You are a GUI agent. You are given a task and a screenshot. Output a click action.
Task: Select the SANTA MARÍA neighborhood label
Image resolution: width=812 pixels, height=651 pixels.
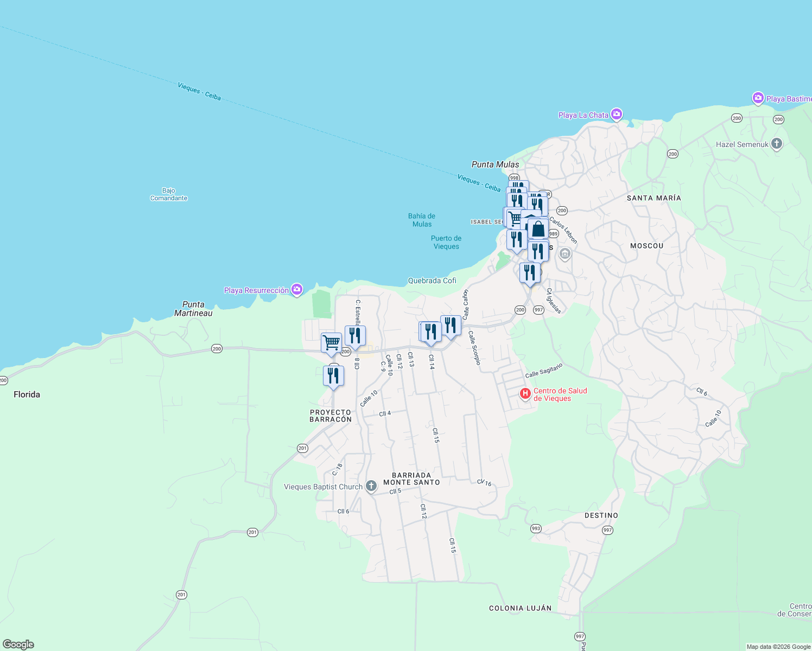654,198
